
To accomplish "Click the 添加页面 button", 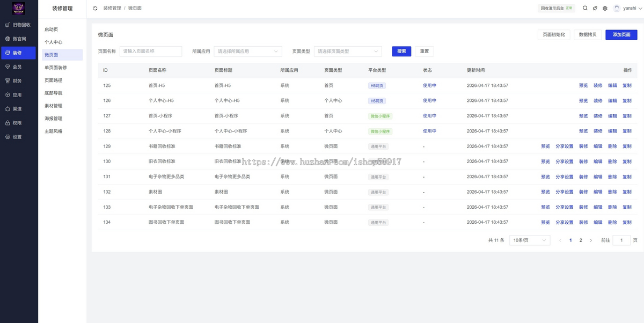I will click(x=621, y=34).
